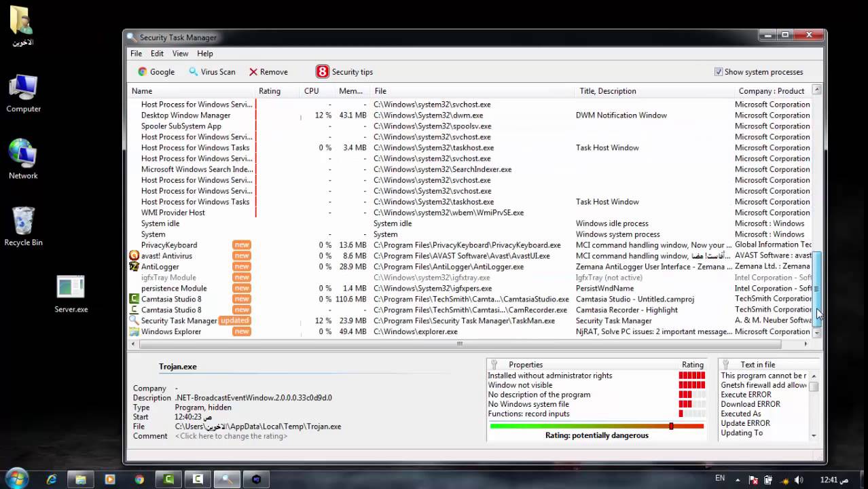Image resolution: width=868 pixels, height=489 pixels.
Task: Click the process list scroll-up arrow
Action: click(x=817, y=90)
